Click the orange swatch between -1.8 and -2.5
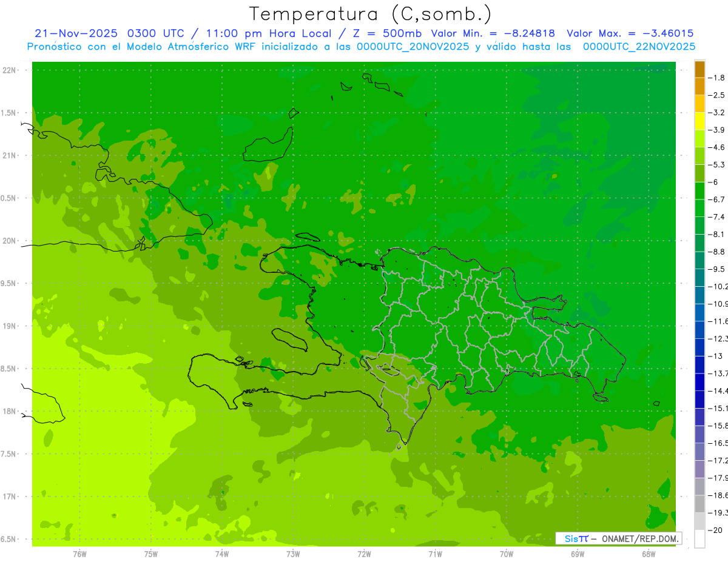This screenshot has width=728, height=562. 699,87
